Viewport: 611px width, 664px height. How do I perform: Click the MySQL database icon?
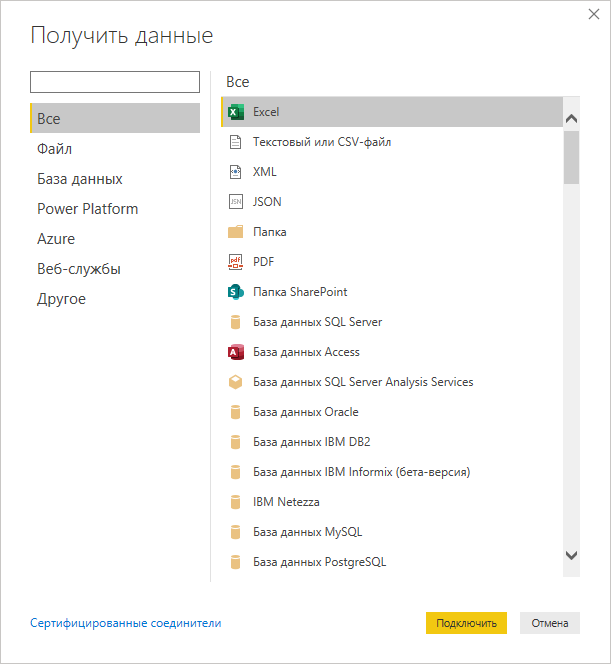tap(235, 532)
